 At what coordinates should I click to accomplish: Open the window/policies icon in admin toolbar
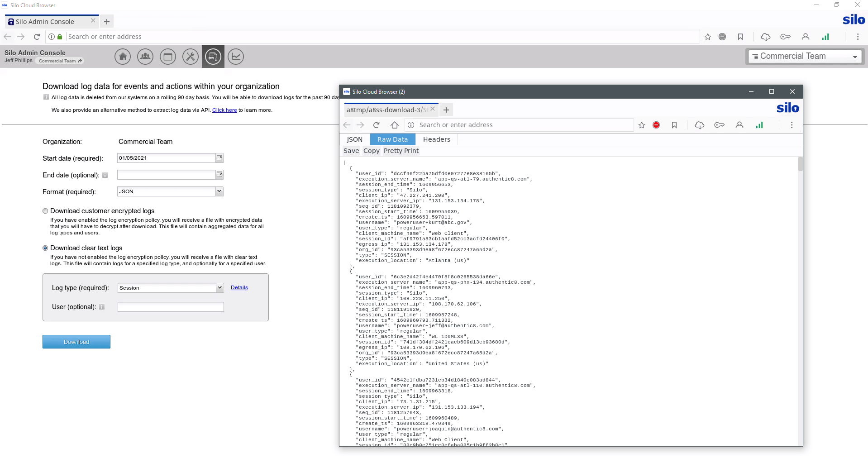(x=168, y=57)
